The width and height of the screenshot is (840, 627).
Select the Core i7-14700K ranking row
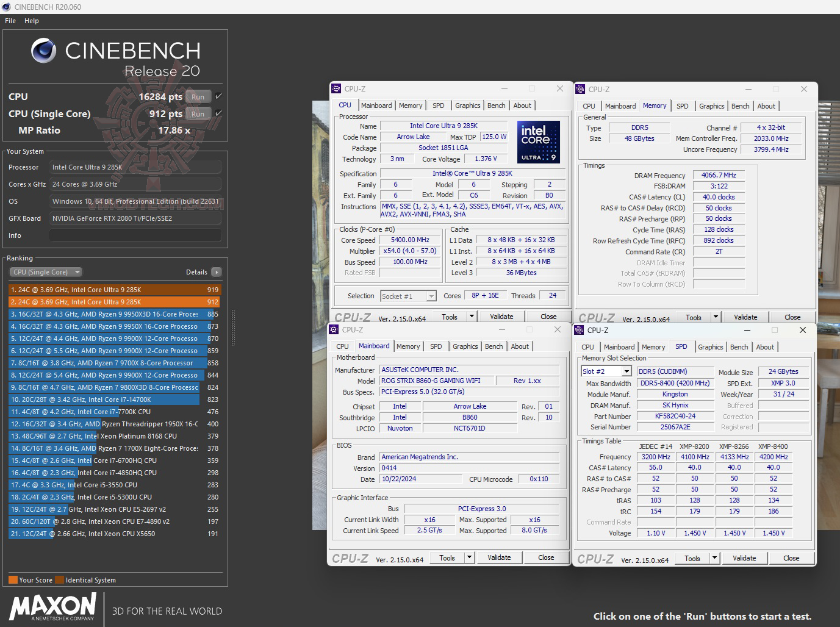(x=115, y=399)
